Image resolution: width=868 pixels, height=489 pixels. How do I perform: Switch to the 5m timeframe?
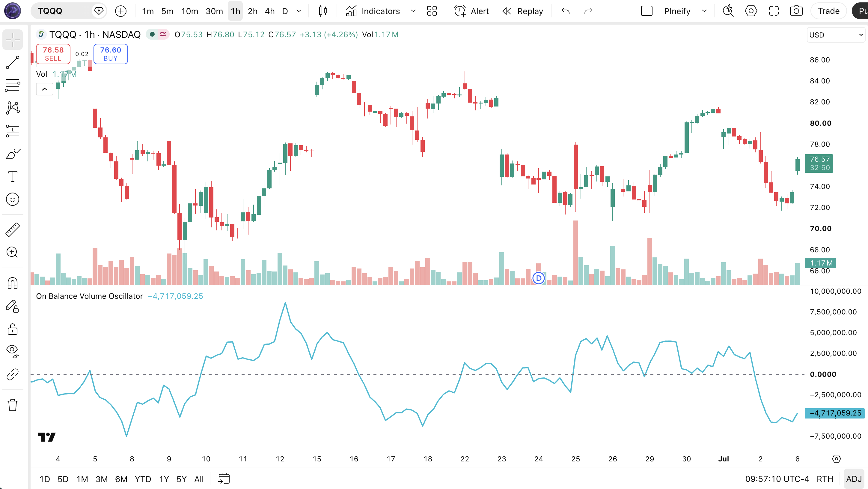167,11
